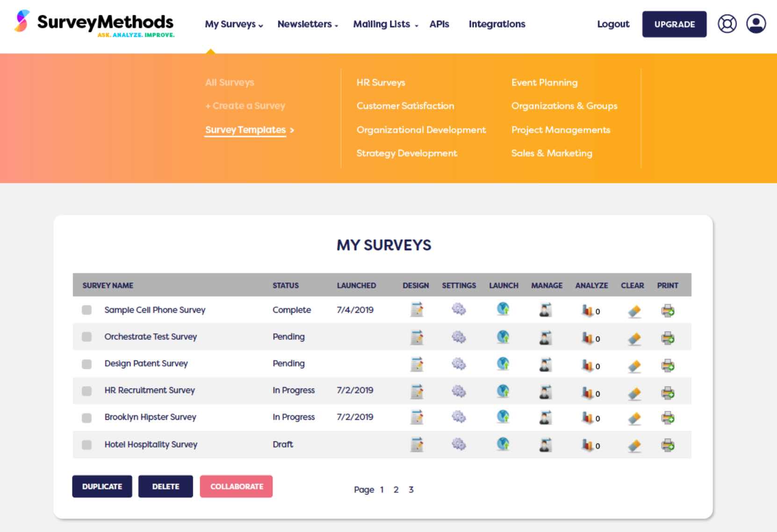
Task: Clear responses for Hotel Hospitality Survey
Action: tap(634, 446)
